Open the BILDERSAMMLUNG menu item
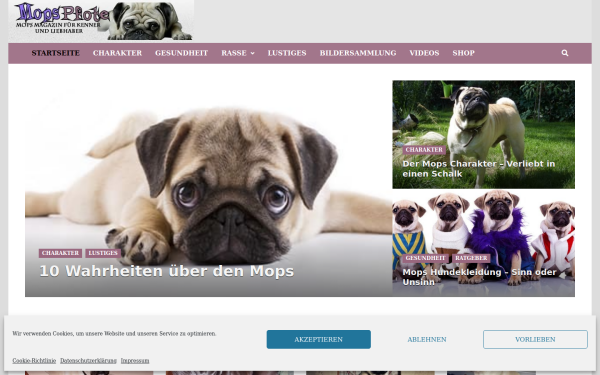Image resolution: width=600 pixels, height=375 pixels. 358,53
